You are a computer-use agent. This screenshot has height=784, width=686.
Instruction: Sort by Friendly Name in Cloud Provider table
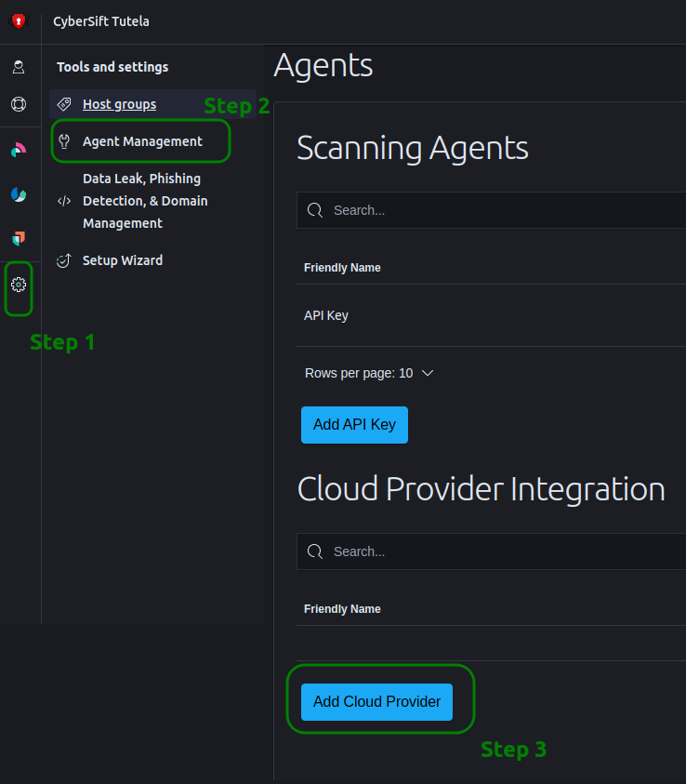point(342,609)
